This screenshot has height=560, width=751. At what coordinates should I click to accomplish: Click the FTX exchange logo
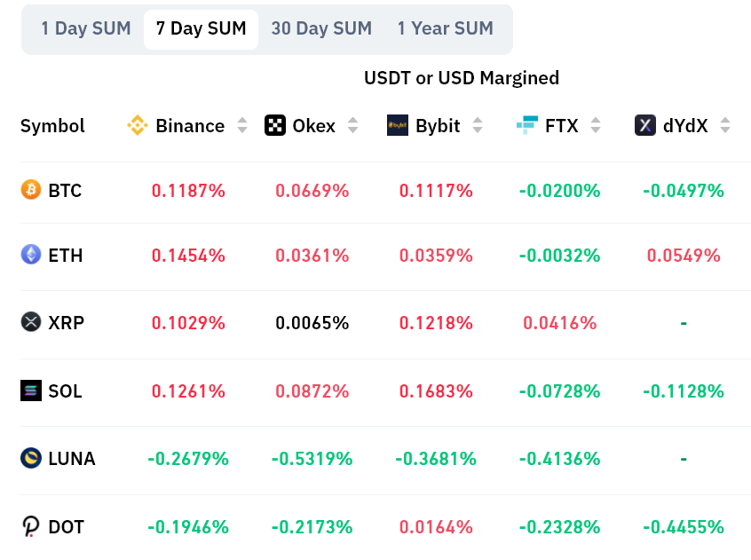point(527,126)
